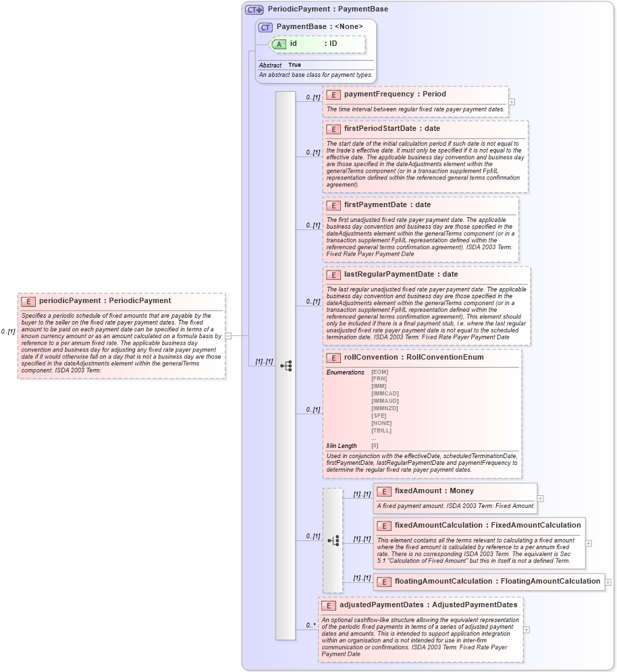Click the [TBILL] enumeration value
The height and width of the screenshot is (672, 617).
(x=381, y=430)
